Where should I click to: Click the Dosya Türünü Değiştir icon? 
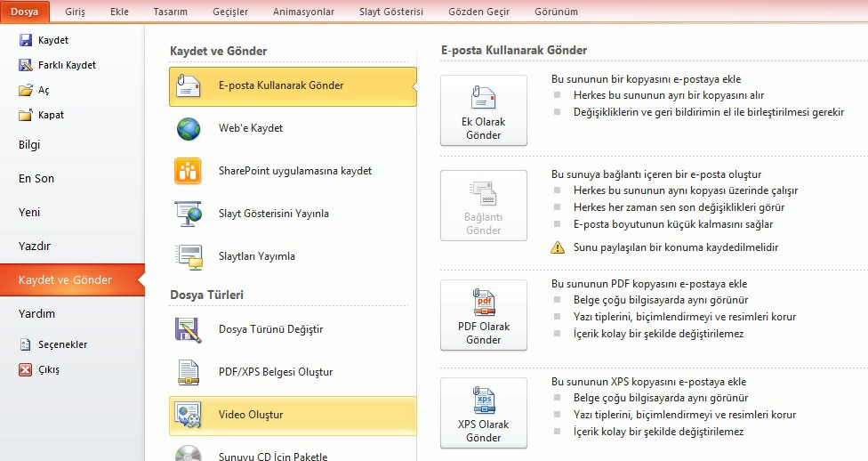tap(188, 329)
